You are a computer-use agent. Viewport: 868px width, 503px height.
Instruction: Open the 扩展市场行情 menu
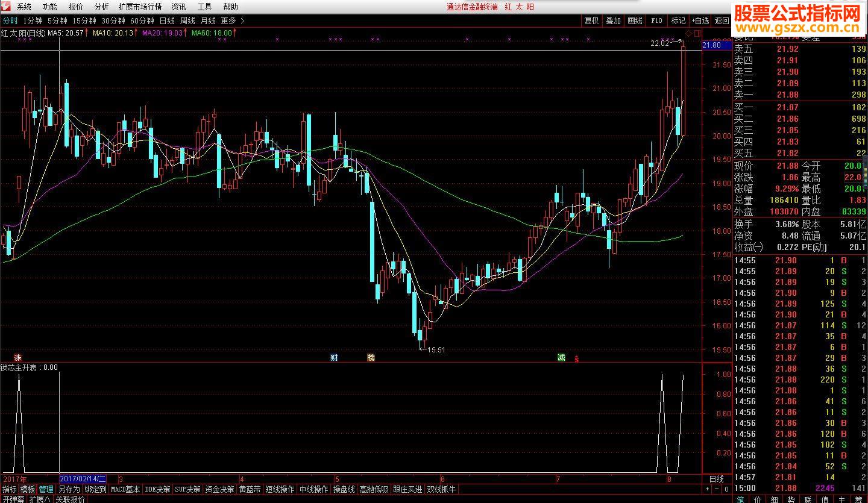click(x=140, y=7)
